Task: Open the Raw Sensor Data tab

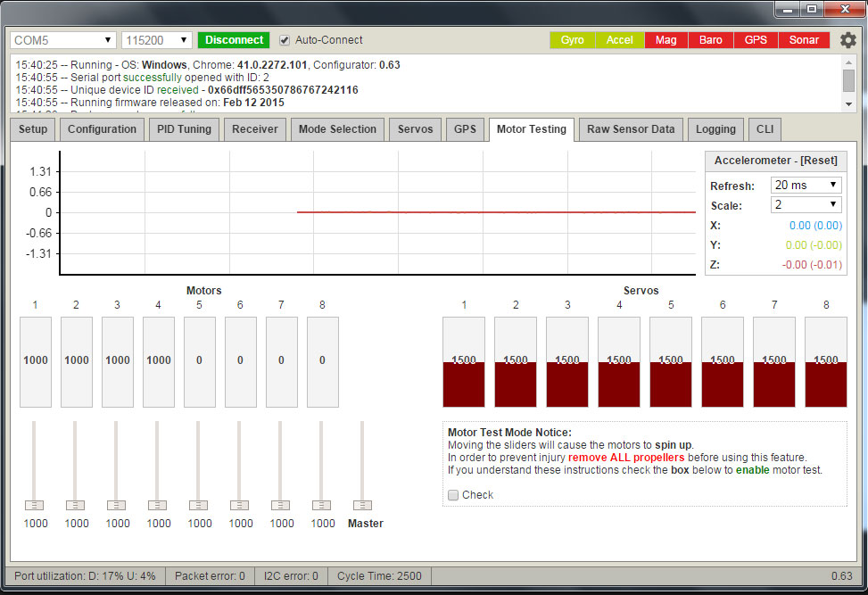Action: click(631, 129)
